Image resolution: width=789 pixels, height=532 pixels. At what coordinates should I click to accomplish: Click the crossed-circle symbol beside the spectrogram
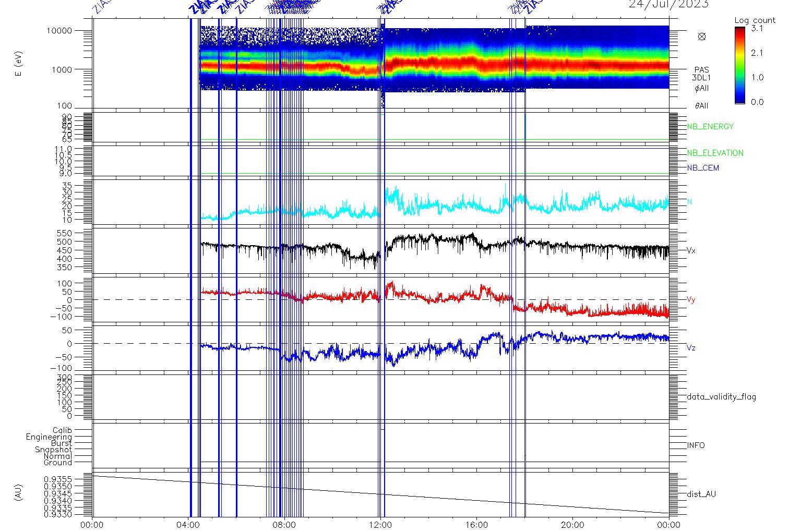click(x=702, y=37)
